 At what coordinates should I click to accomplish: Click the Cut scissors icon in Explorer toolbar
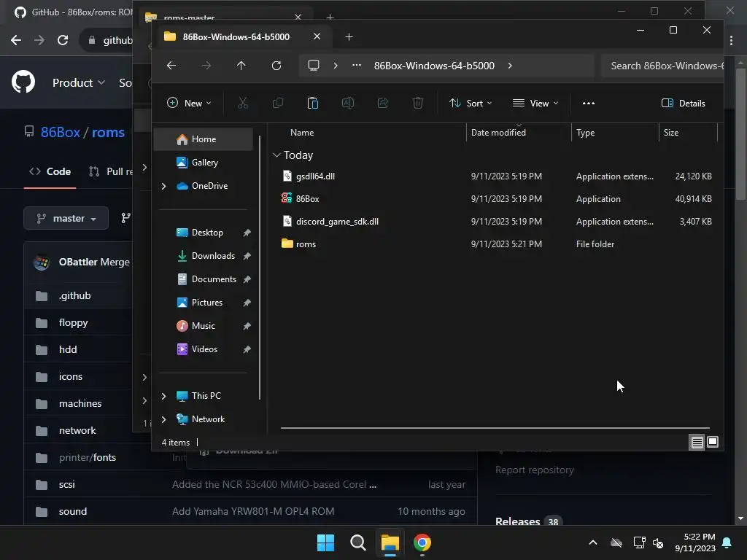[243, 103]
